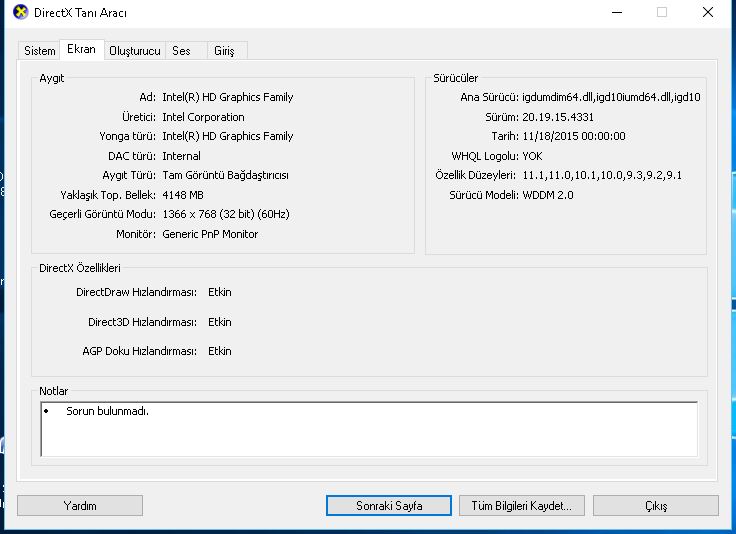Viewport: 736px width, 534px height.
Task: Click inside the Notlar text box
Action: coord(369,429)
